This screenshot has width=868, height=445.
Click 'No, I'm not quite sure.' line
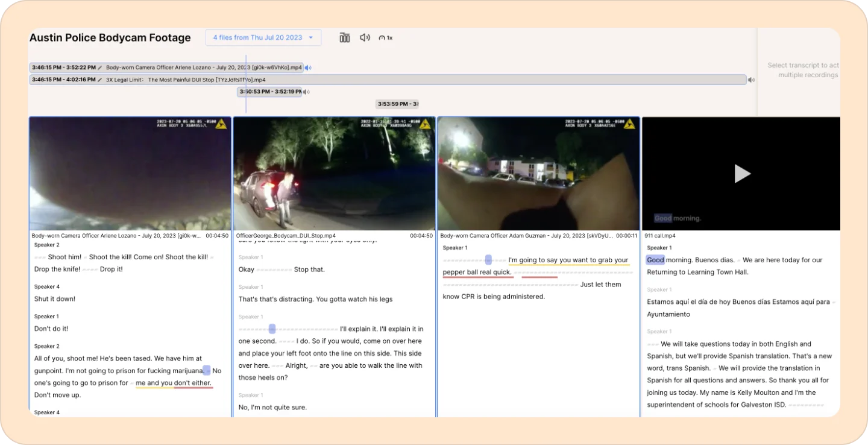[x=272, y=407]
